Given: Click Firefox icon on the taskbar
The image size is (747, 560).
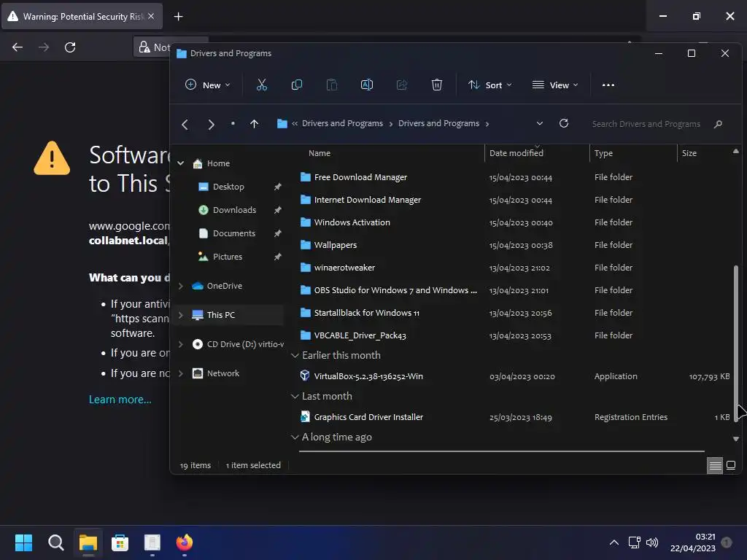Looking at the screenshot, I should coord(185,542).
